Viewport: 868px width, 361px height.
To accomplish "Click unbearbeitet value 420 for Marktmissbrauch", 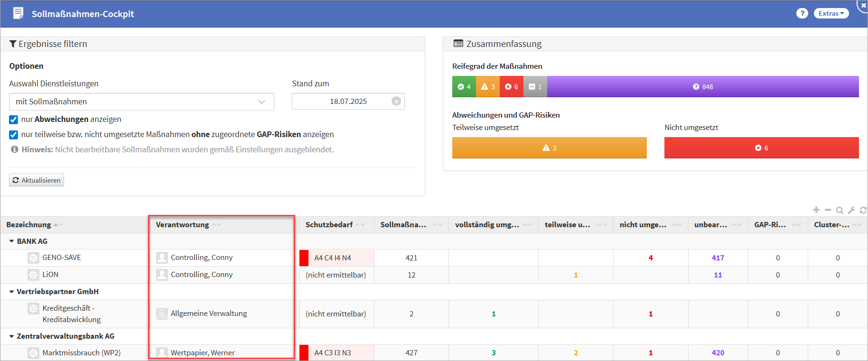I will click(718, 353).
